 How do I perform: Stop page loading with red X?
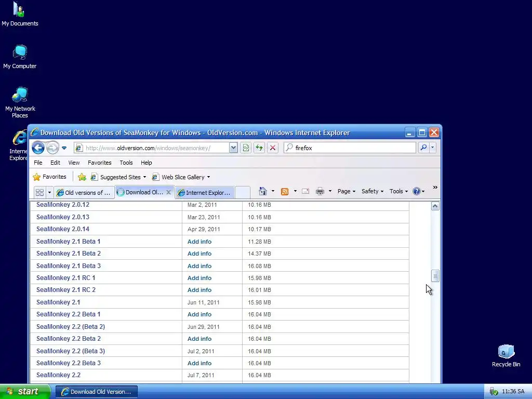[272, 148]
